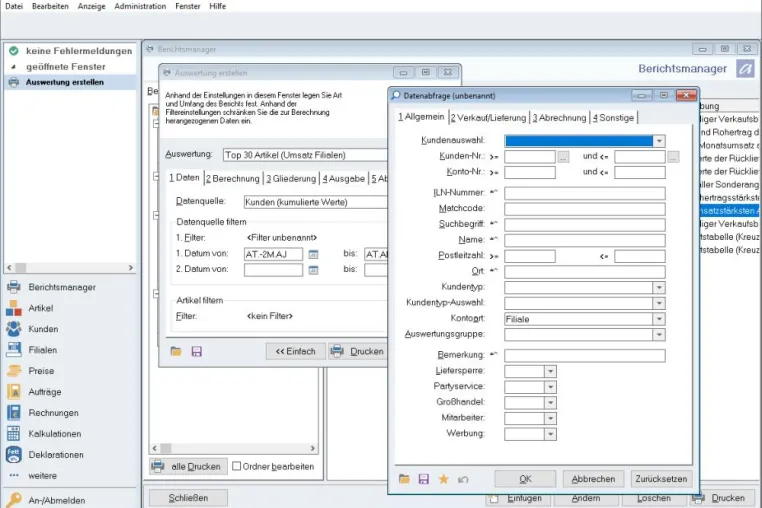The height and width of the screenshot is (508, 762).
Task: Open the Auswertung combo showing Top 30 Artikel
Action: [x=305, y=155]
